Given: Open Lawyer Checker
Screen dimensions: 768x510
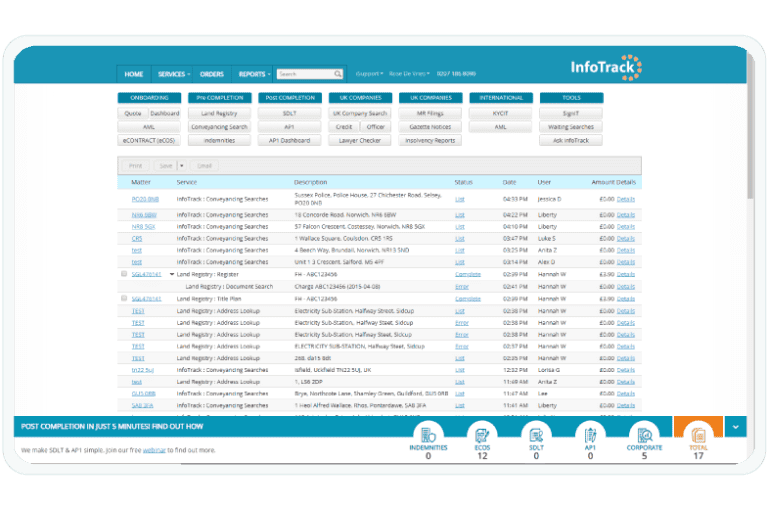Looking at the screenshot, I should (x=360, y=141).
